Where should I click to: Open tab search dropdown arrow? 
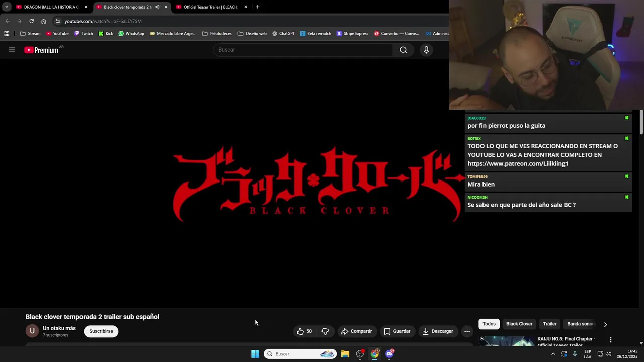tap(7, 7)
